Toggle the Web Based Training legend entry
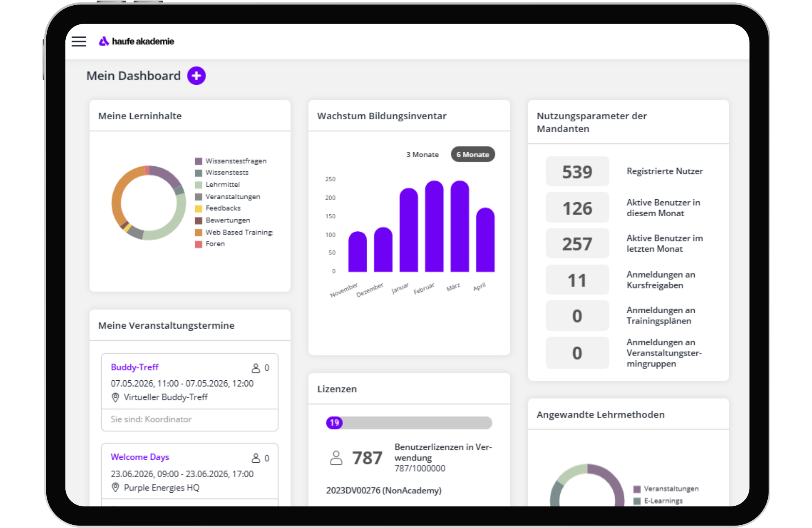812x528 pixels. coord(234,233)
